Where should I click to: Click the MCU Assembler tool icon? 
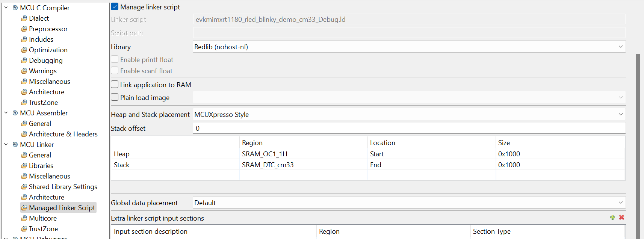coord(15,113)
